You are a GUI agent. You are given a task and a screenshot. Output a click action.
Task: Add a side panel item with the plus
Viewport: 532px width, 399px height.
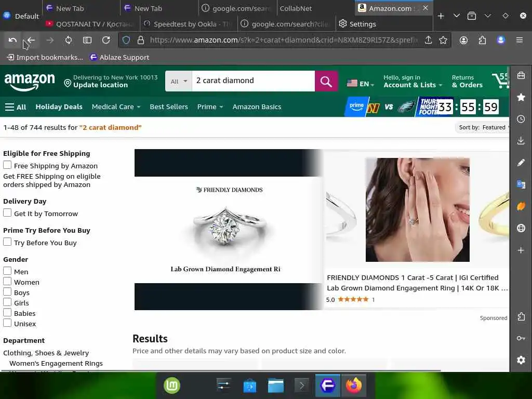[x=521, y=250]
